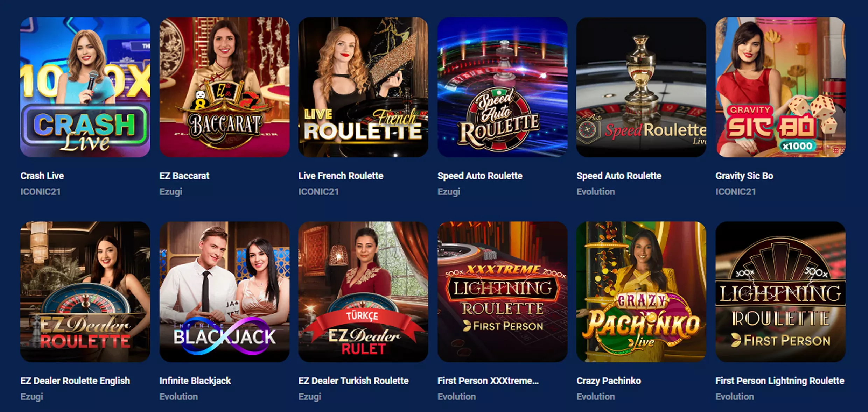
Task: Open the Crash Live game thumbnail
Action: pos(85,87)
